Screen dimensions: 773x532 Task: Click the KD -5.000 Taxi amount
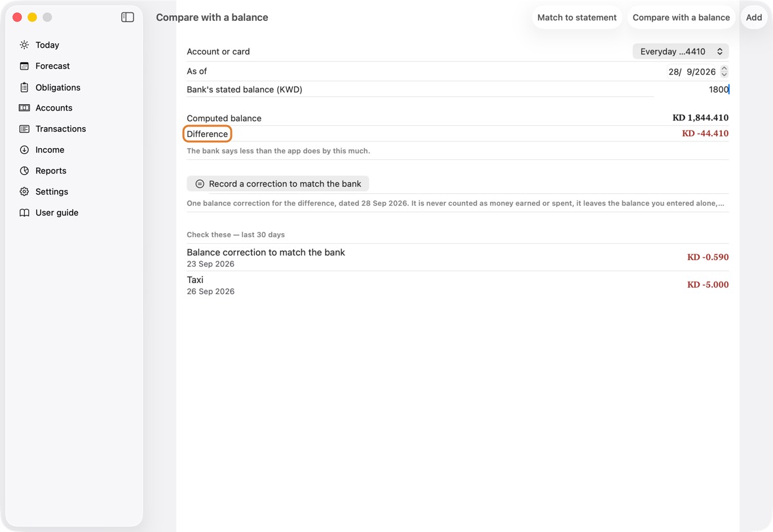707,285
